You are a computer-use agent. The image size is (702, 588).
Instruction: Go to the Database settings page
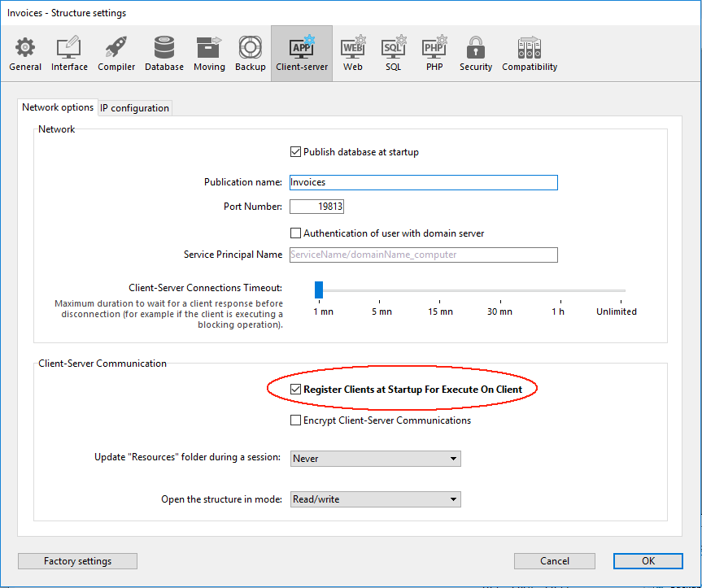click(164, 54)
